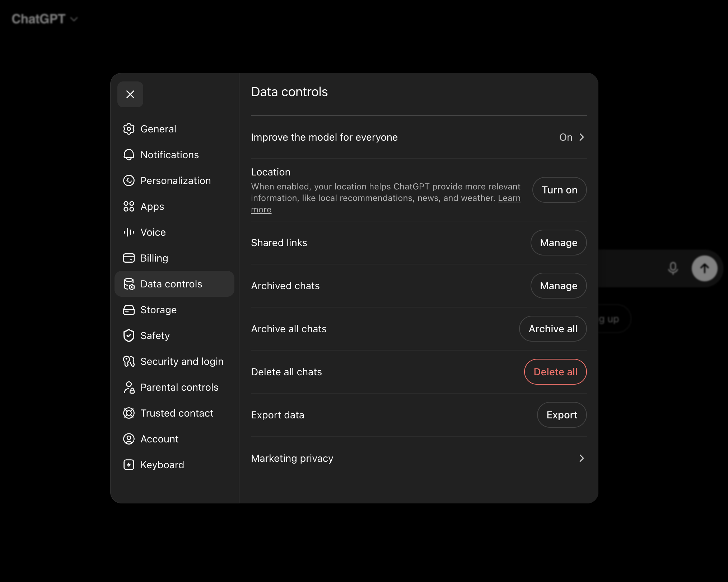Click the Improve the model for everyone label
The width and height of the screenshot is (728, 582).
point(324,137)
